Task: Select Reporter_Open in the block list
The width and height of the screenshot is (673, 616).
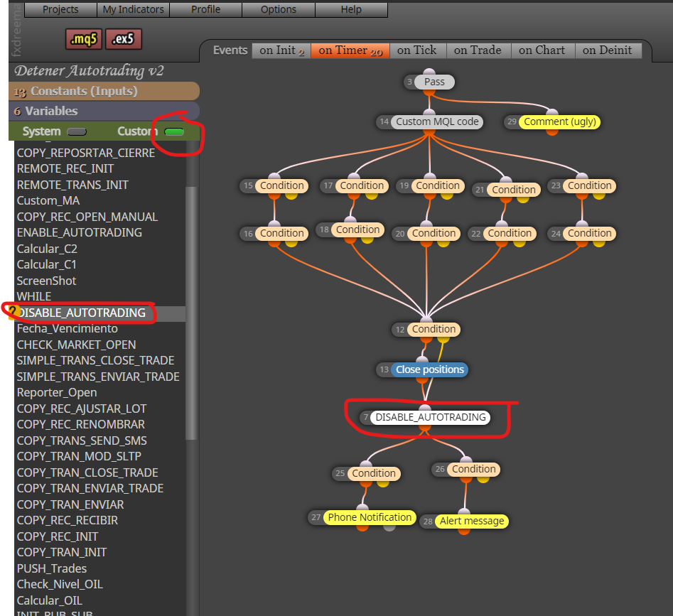Action: (x=57, y=393)
